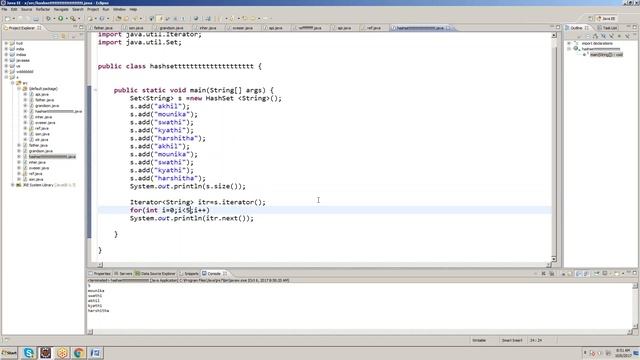Click Clear Console in the console toolbar
The image size is (640, 360).
[x=563, y=273]
